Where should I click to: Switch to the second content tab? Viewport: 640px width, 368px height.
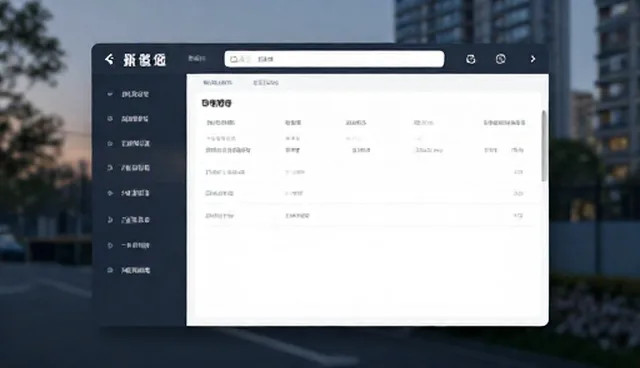tap(265, 83)
